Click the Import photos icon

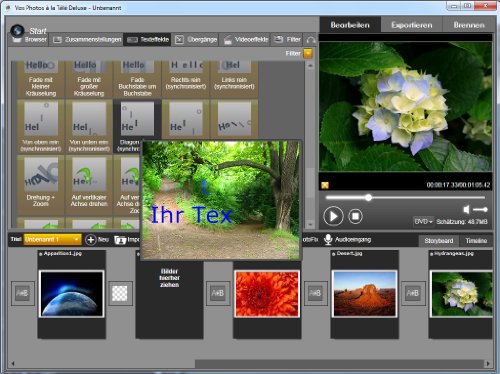120,240
